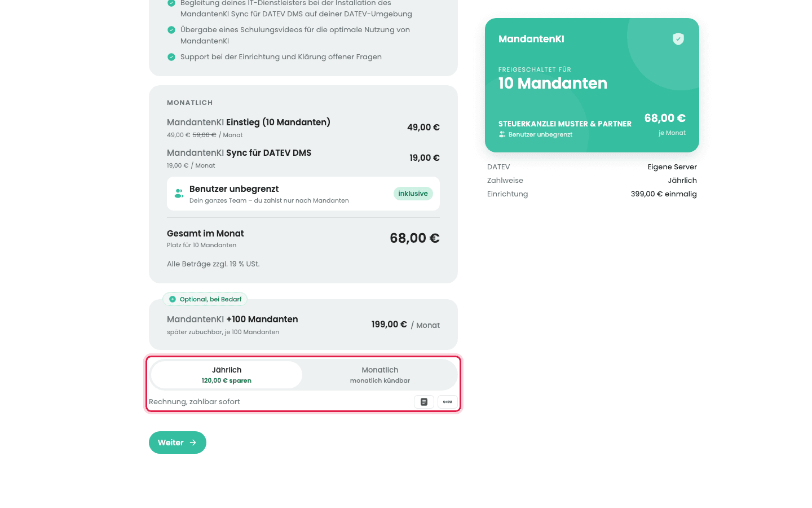Switch to Monatlich billing
Viewport: 812px width, 508px height.
pos(380,375)
